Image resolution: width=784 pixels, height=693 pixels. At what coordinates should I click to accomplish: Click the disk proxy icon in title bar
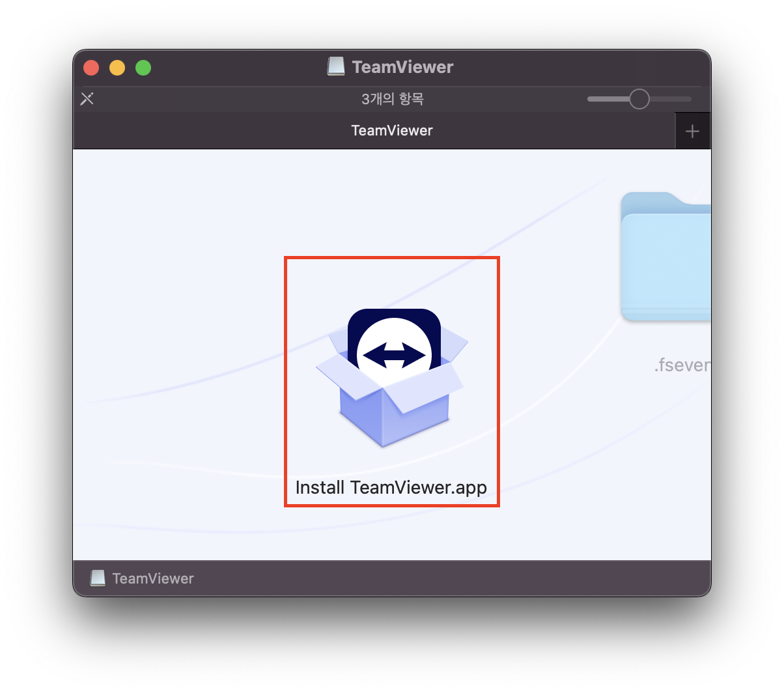pos(336,67)
